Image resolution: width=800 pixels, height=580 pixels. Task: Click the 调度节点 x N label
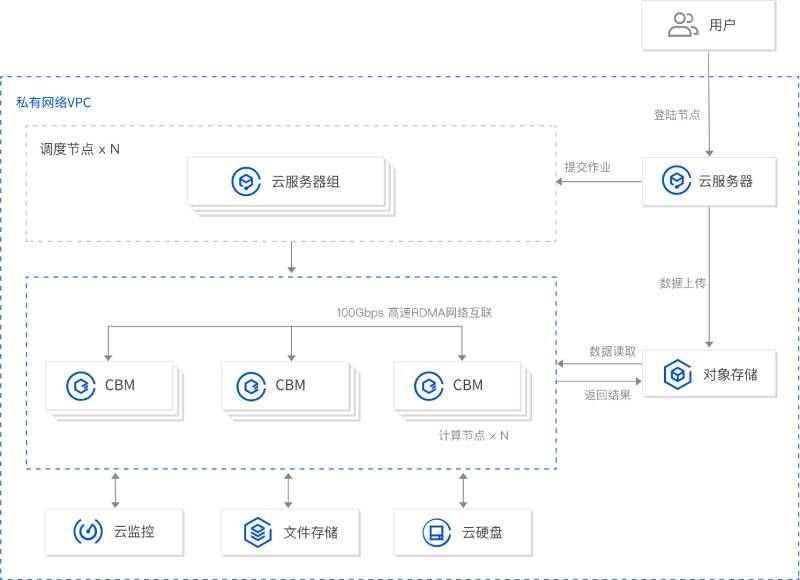80,149
